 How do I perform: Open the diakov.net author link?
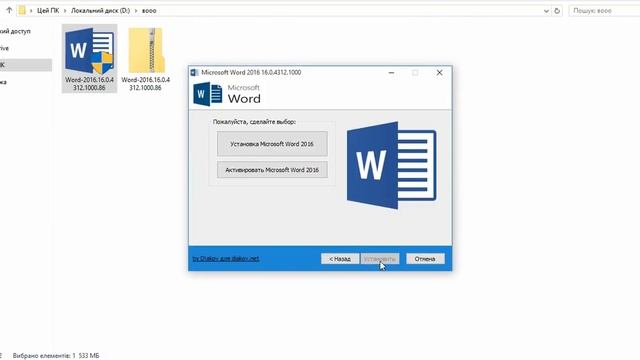pos(226,258)
